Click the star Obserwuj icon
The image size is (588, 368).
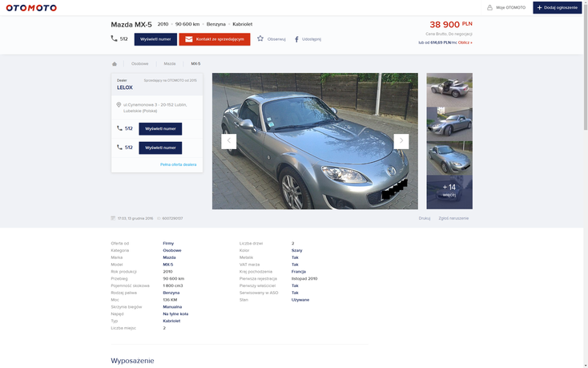point(260,38)
